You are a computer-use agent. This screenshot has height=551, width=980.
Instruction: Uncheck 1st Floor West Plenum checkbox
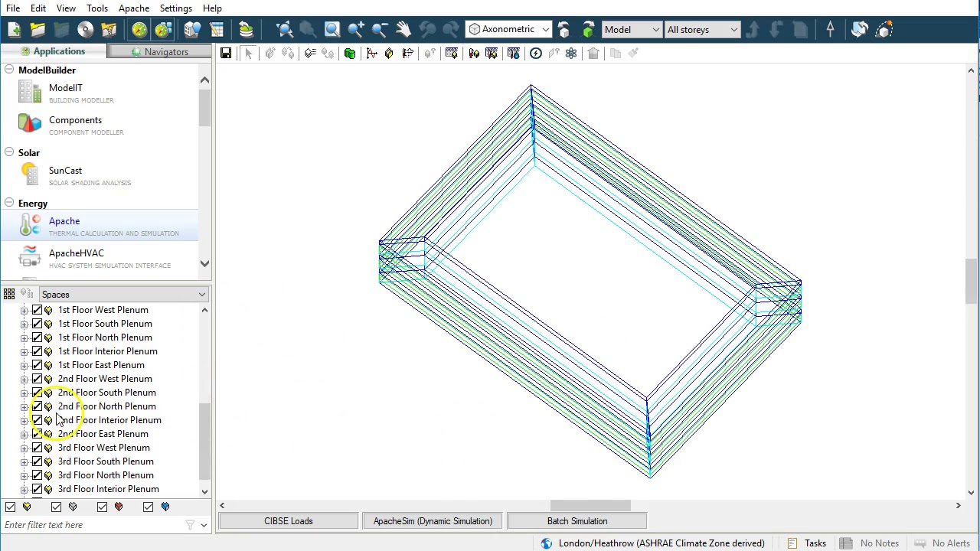click(37, 310)
